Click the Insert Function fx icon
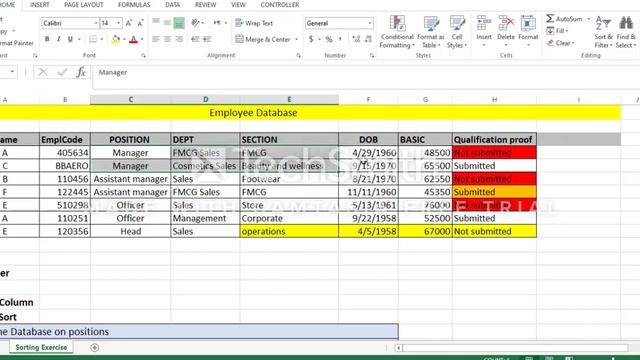This screenshot has height=360, width=640. point(81,72)
